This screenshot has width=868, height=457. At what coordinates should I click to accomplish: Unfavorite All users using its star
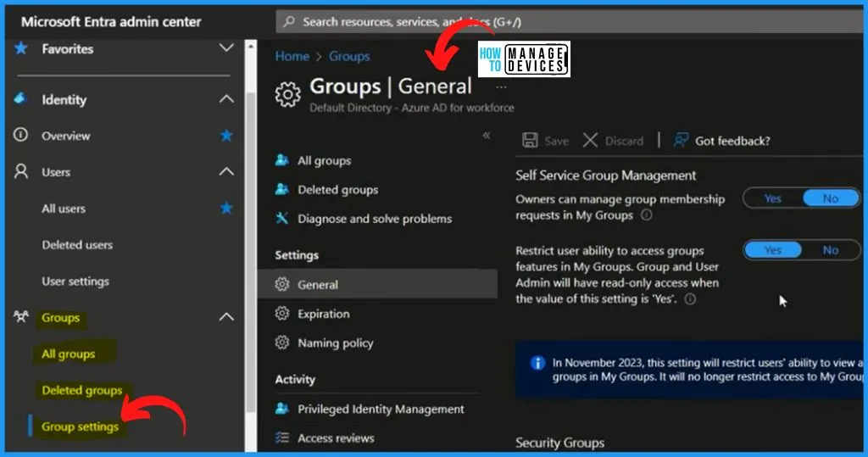click(226, 209)
